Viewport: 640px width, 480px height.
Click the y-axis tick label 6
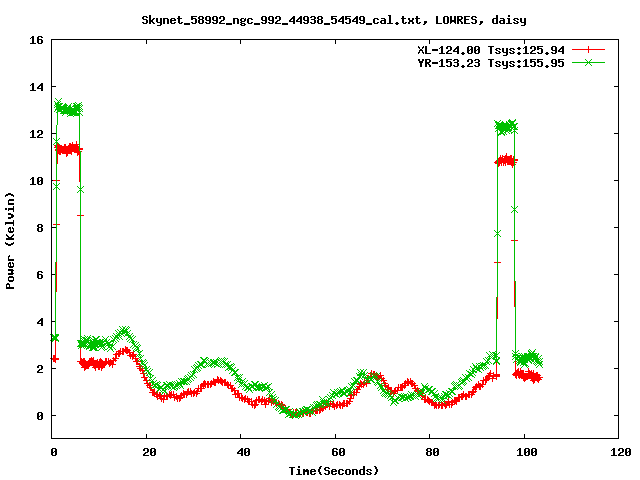tap(40, 275)
